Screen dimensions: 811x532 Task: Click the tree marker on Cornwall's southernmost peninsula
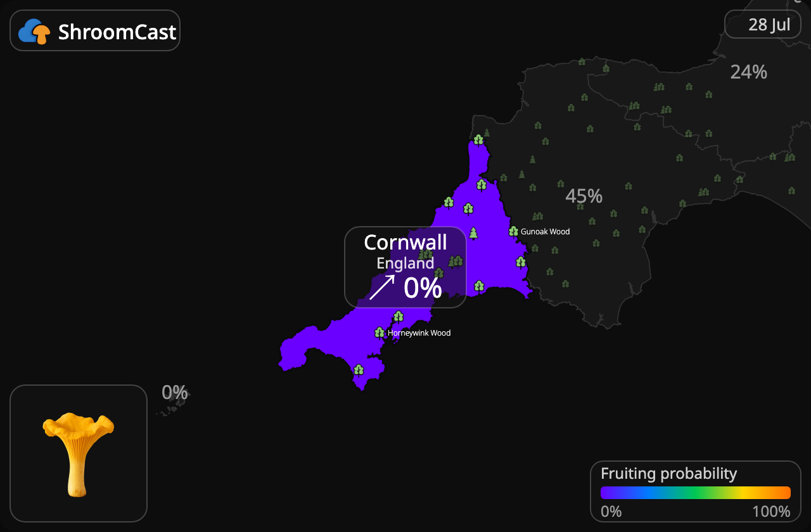click(359, 370)
